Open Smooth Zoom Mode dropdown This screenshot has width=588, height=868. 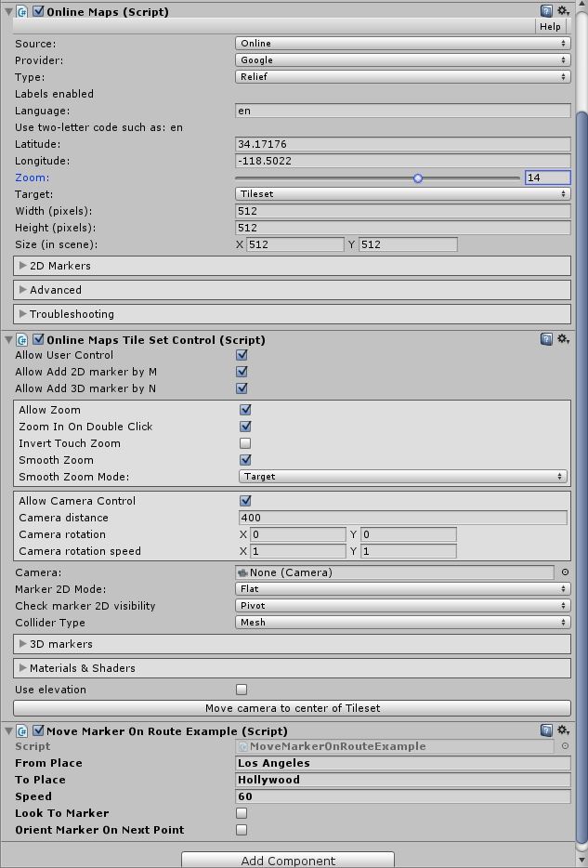(x=403, y=476)
